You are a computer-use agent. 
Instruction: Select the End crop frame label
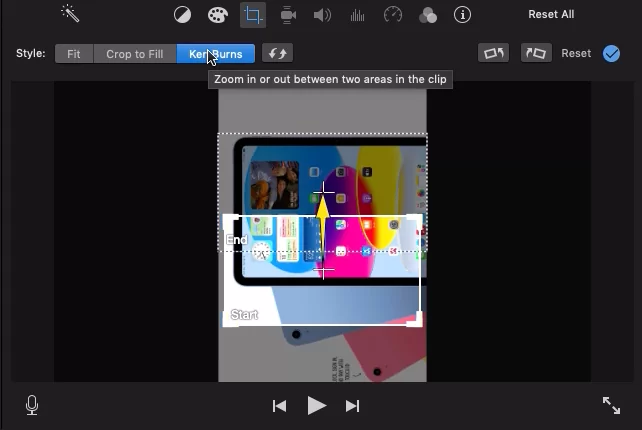point(237,240)
